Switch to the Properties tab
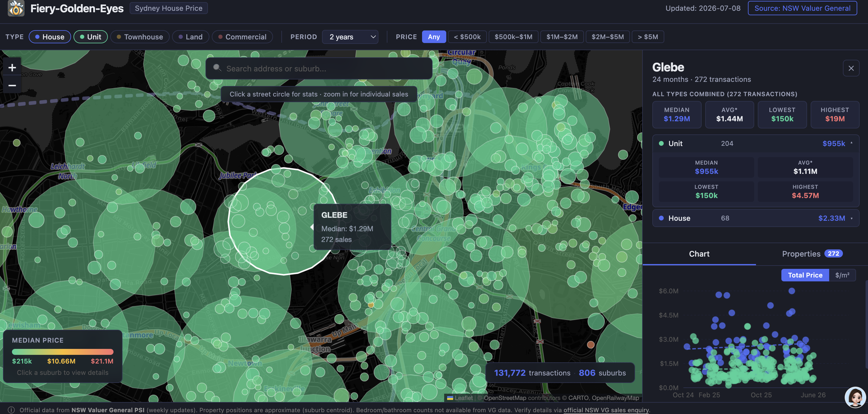 click(812, 254)
